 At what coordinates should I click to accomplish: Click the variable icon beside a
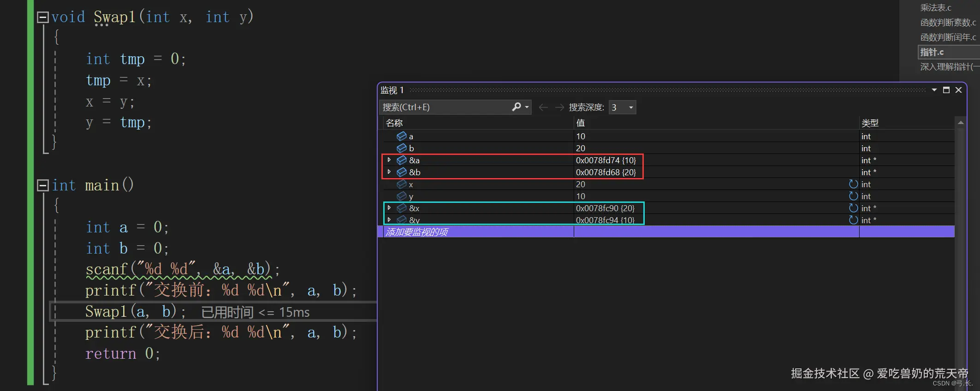point(402,136)
